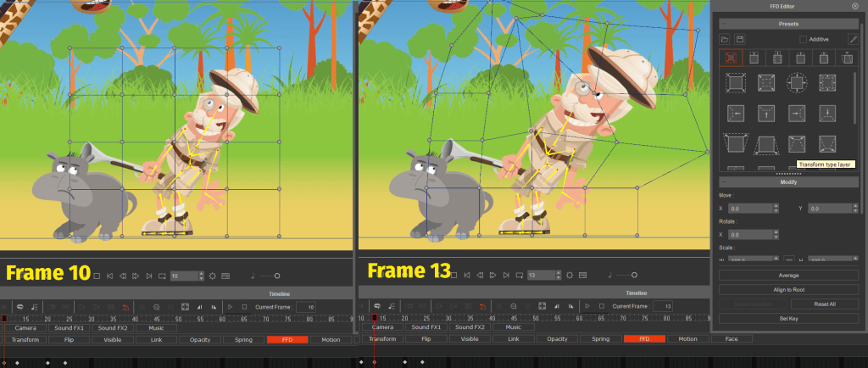This screenshot has width=868, height=368.
Task: Step to previous frame in Frame 10 view
Action: pos(123,276)
